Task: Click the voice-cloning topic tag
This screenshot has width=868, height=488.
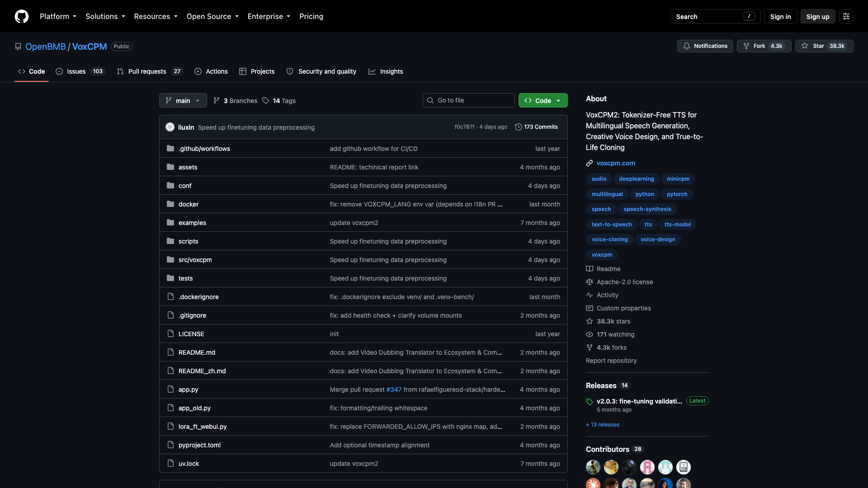Action: pyautogui.click(x=609, y=239)
